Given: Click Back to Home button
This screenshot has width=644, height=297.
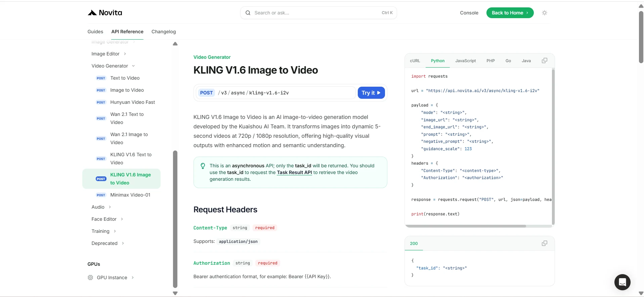Looking at the screenshot, I should pos(510,13).
